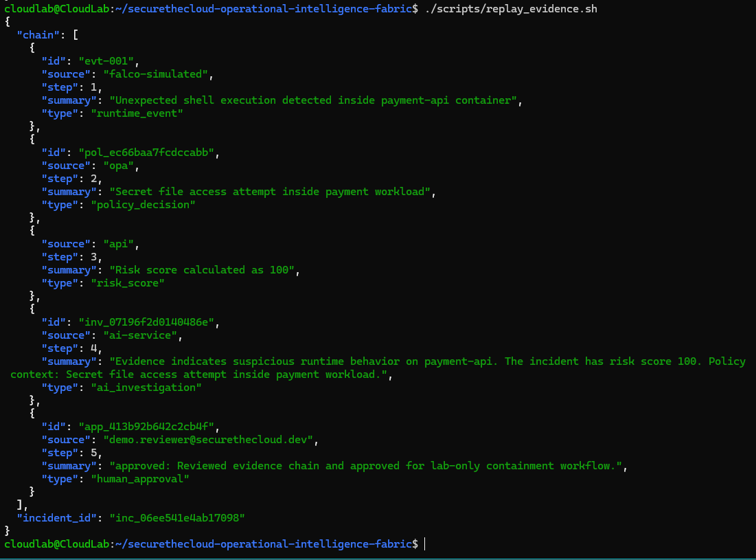This screenshot has width=756, height=560.
Task: Click the "opa" source value
Action: [119, 166]
